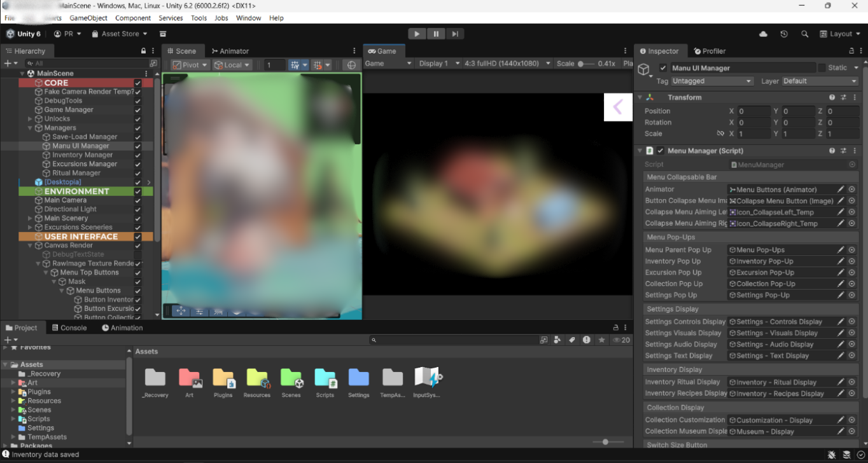Open the Undo History icon
Screen dimensions: 868x463
[x=784, y=34]
